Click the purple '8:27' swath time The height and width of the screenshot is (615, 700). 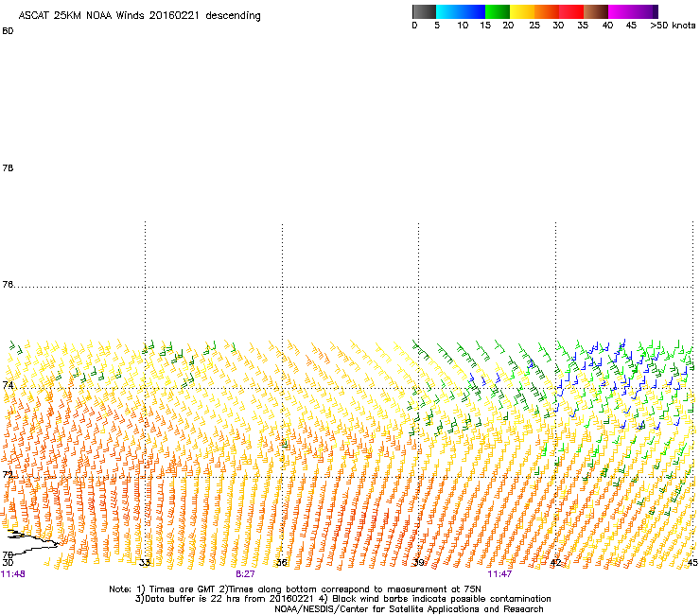pyautogui.click(x=245, y=574)
